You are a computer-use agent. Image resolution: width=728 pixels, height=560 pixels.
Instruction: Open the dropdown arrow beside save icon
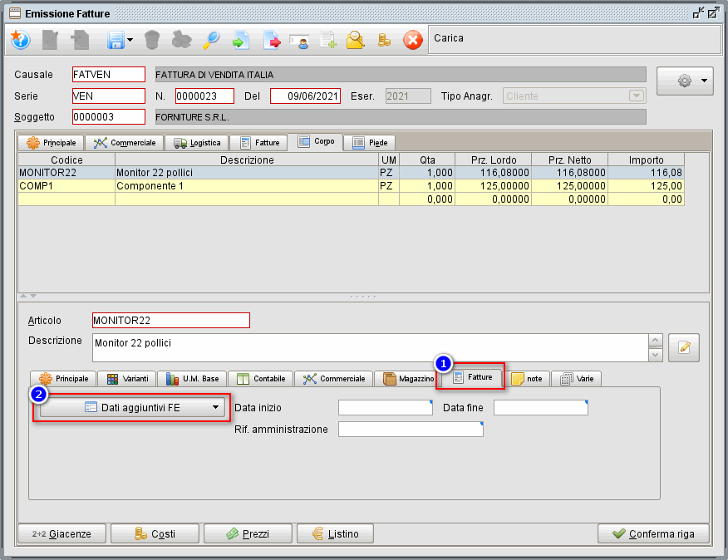[x=130, y=40]
